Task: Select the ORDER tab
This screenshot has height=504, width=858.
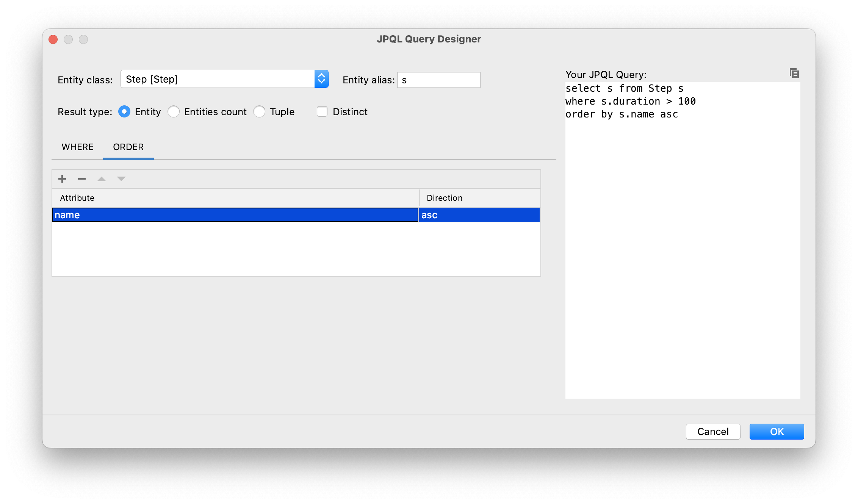Action: 128,147
